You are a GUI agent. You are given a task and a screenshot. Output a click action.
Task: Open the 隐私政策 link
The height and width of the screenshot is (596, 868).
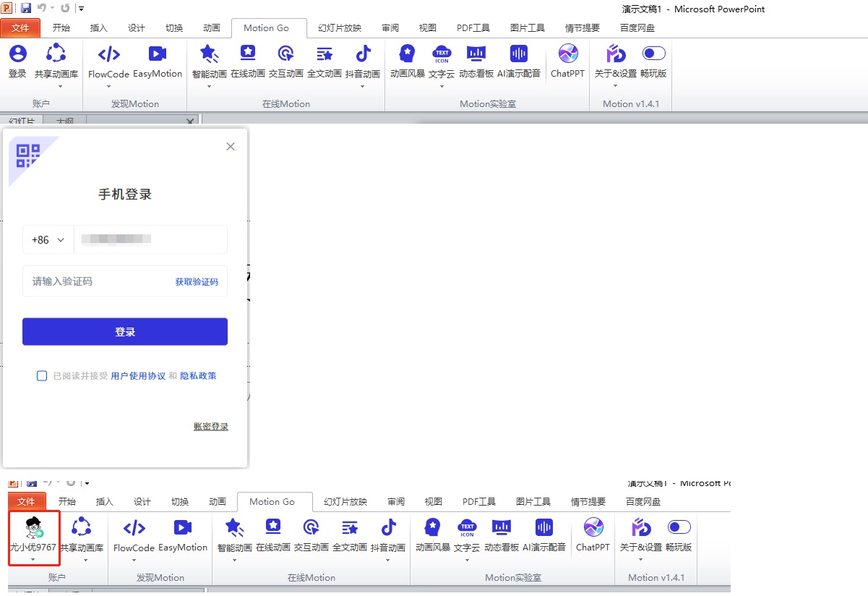198,376
